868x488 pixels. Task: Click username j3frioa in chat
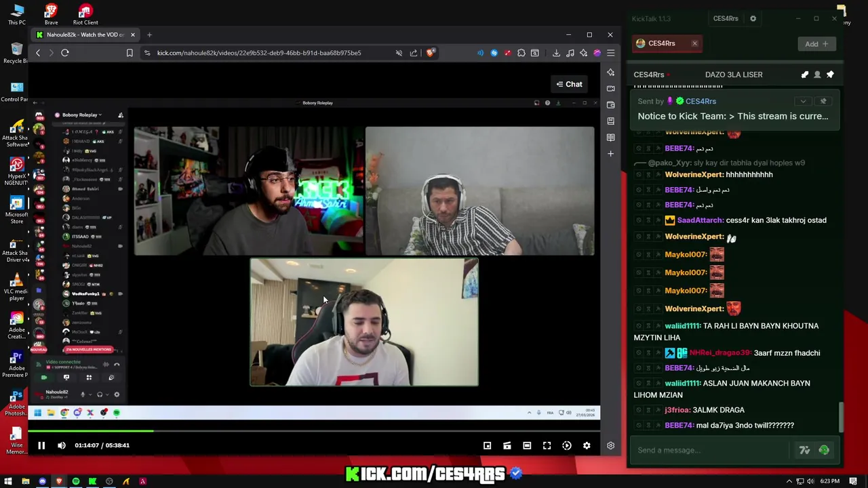677,410
